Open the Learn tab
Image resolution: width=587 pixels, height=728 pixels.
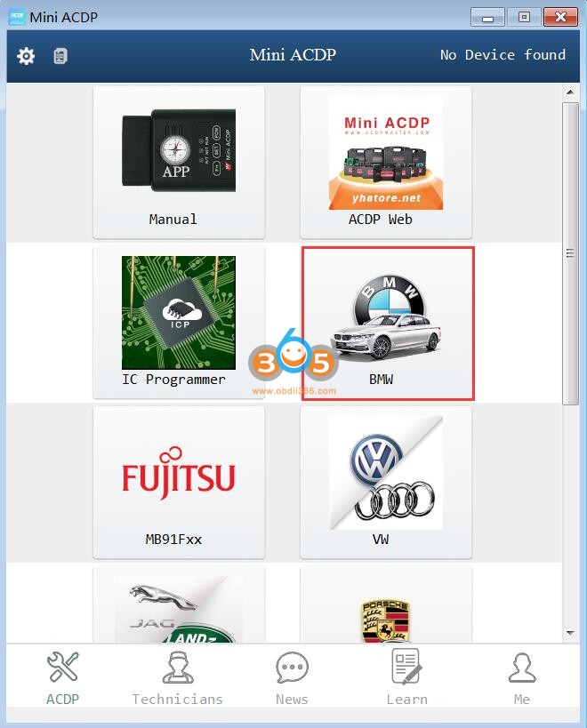[406, 678]
